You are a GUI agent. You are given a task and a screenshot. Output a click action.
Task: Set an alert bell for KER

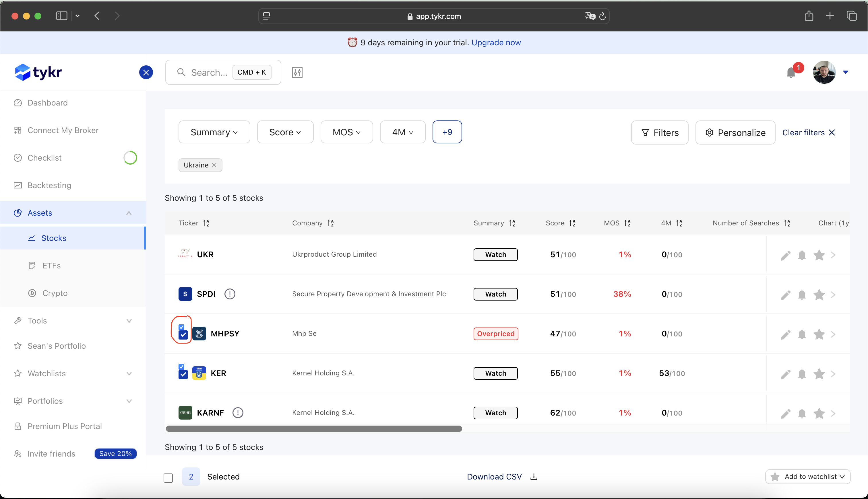pyautogui.click(x=802, y=374)
